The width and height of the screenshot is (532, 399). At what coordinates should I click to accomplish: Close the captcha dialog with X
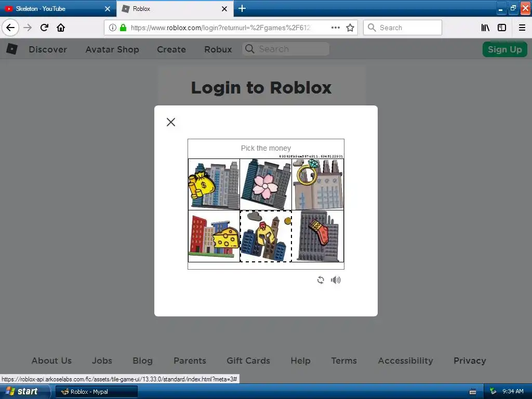pos(171,122)
